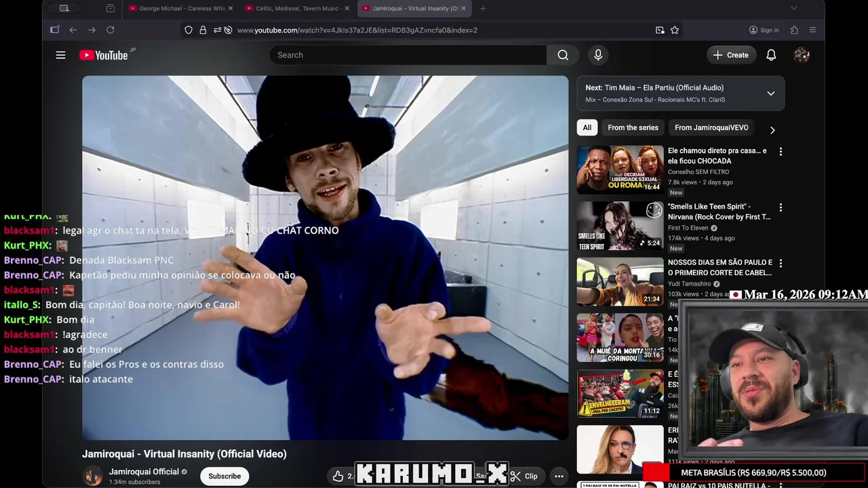This screenshot has width=868, height=488.
Task: Click the site security padlock icon
Action: [x=203, y=30]
